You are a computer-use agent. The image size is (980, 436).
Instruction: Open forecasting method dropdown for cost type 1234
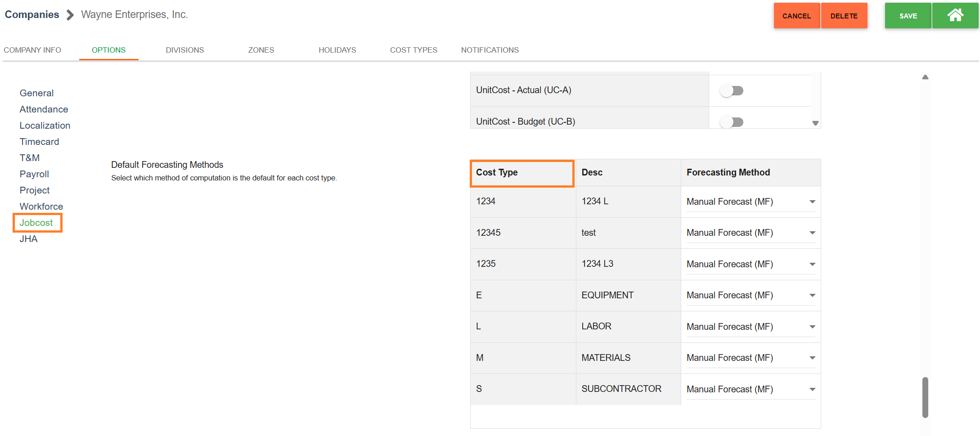pyautogui.click(x=750, y=202)
